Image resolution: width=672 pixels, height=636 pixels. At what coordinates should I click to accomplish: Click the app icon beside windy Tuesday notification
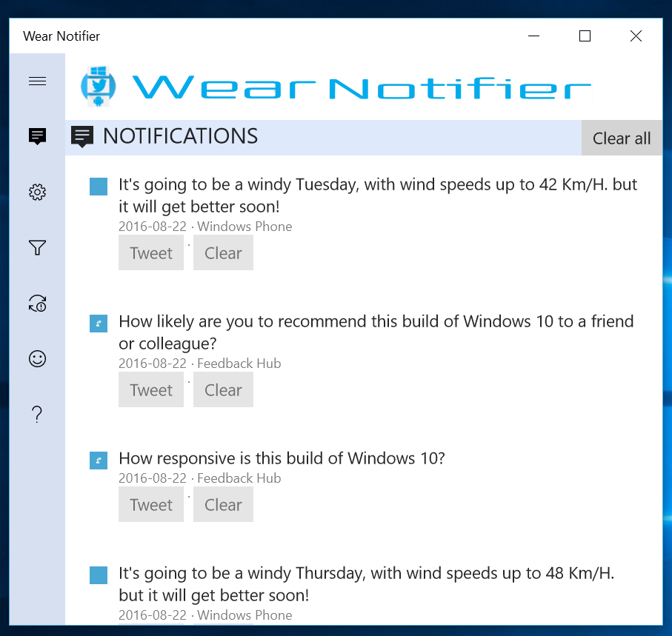click(99, 187)
